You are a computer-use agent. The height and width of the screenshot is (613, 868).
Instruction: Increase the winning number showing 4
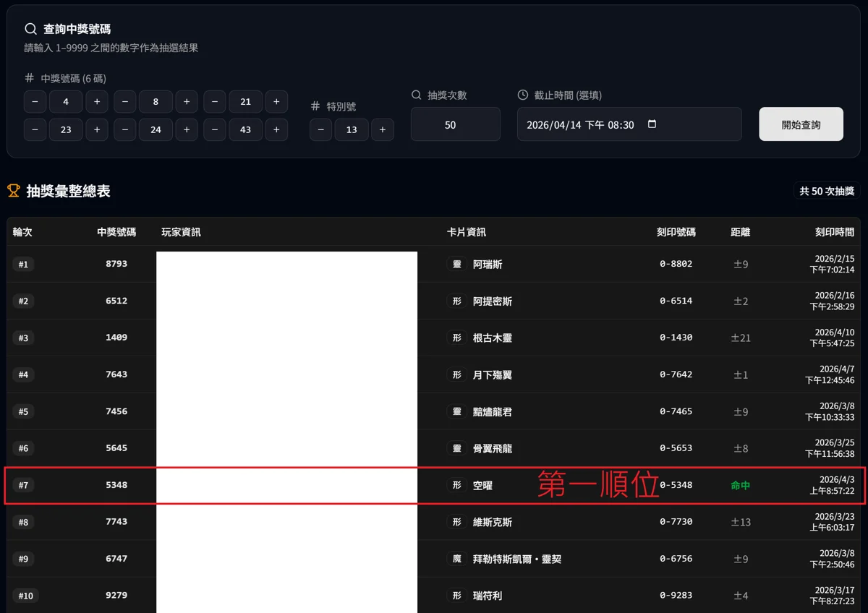click(x=97, y=102)
